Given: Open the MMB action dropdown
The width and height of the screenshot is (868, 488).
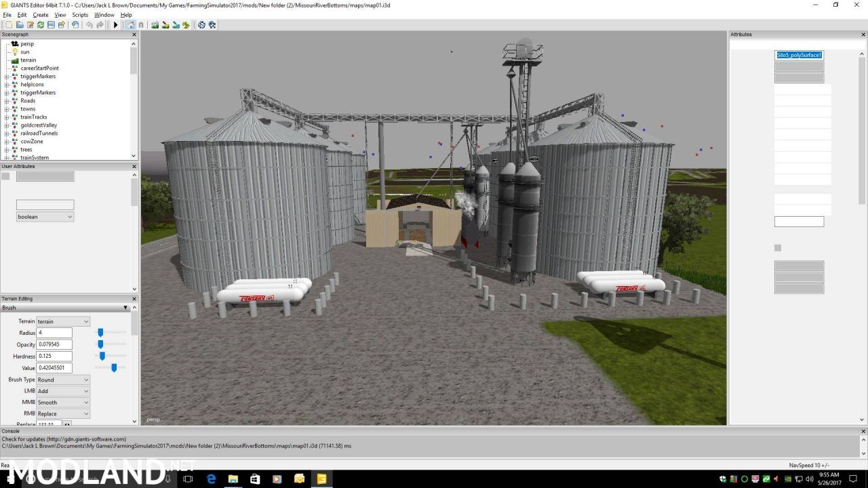Looking at the screenshot, I should click(x=62, y=403).
